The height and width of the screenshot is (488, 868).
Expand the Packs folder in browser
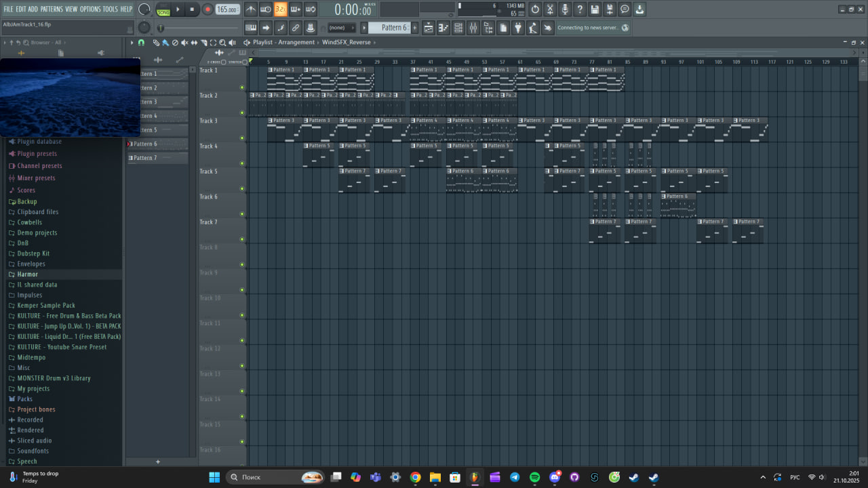(x=25, y=399)
